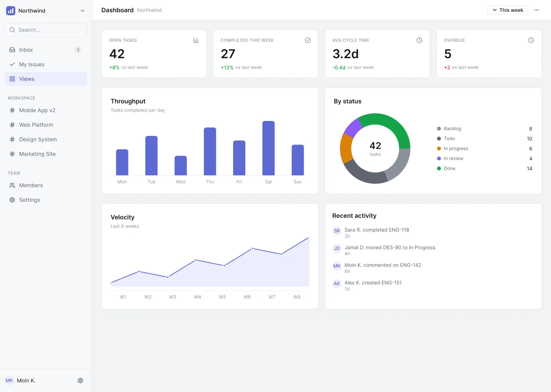The height and width of the screenshot is (392, 551).
Task: Click the -0.4d change indicator
Action: coord(339,67)
